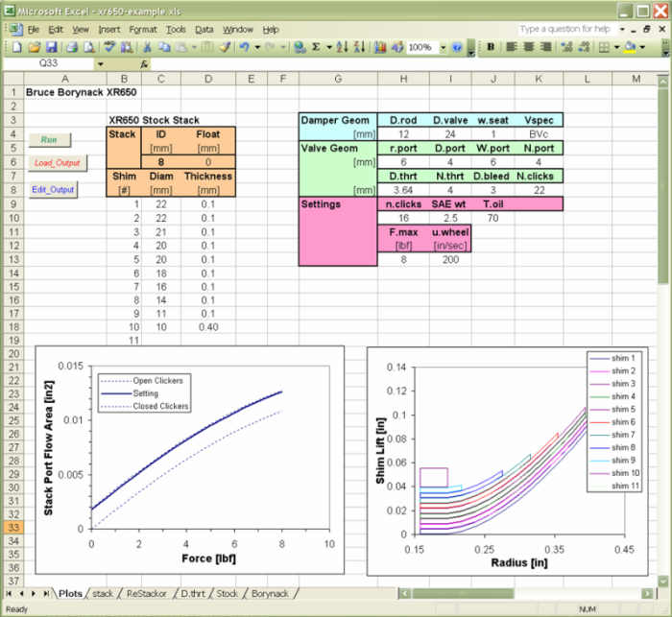The height and width of the screenshot is (617, 672).
Task: Switch to the ReStackor sheet tab
Action: point(146,594)
